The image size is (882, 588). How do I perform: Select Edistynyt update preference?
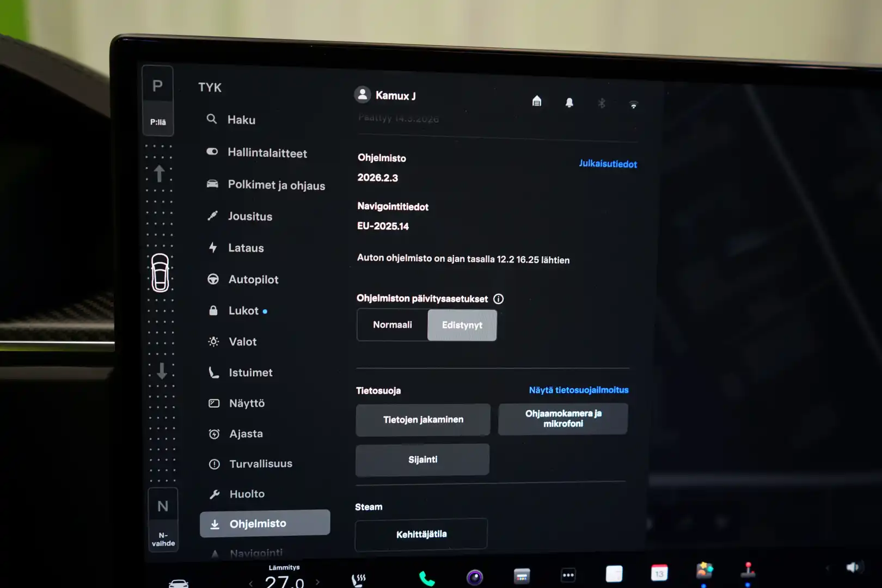tap(462, 325)
